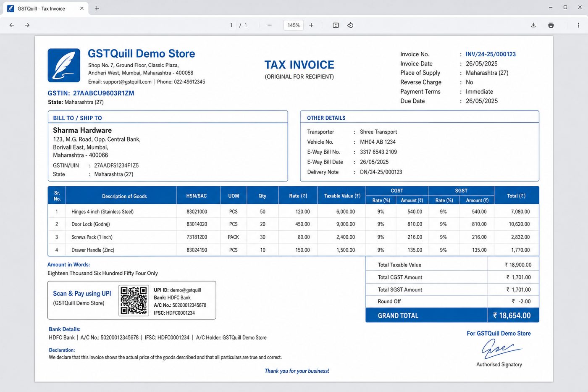This screenshot has width=588, height=392.
Task: Maximize the browser window
Action: (565, 8)
